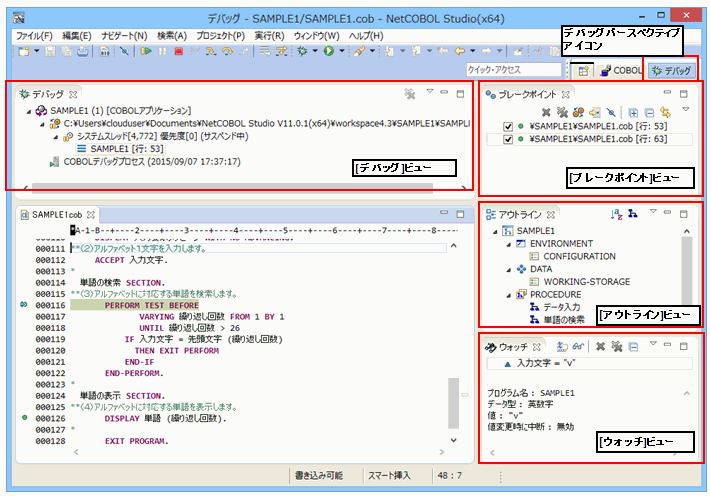Screen dimensions: 710x496
Task: Collapse the SAMPLE1 root node in Outline
Action: pos(495,231)
